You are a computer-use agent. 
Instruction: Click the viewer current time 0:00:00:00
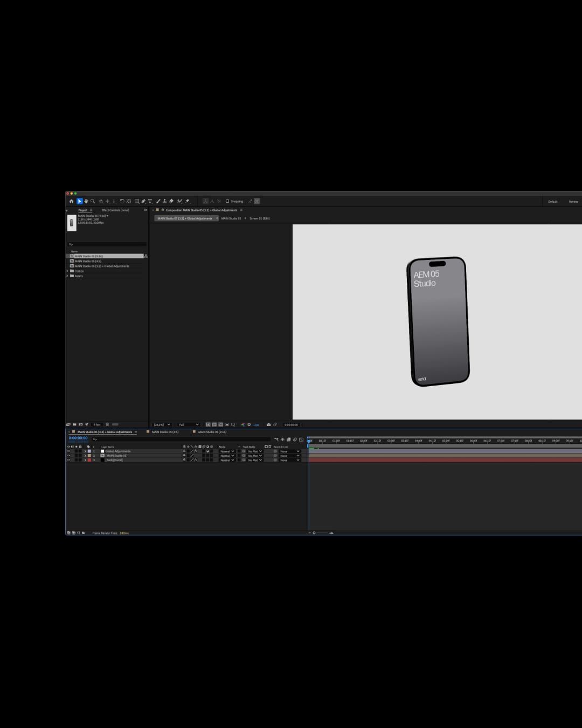point(291,424)
